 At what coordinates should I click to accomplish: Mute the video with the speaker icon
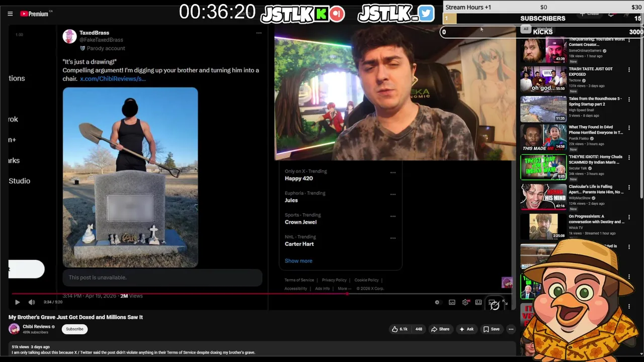(32, 302)
